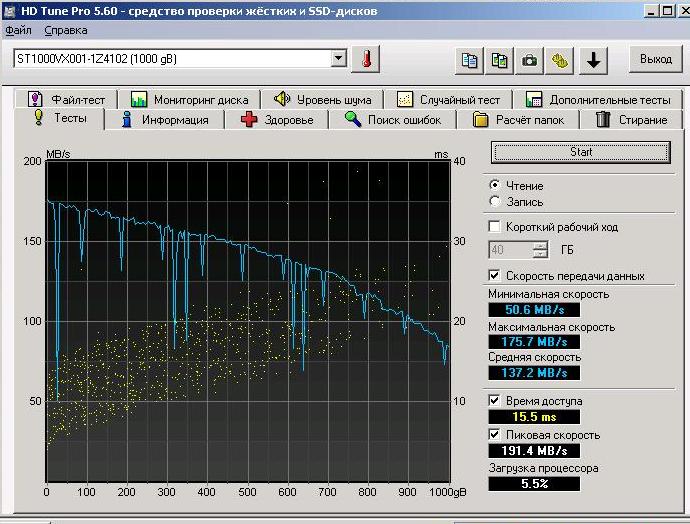Open the Стирание tab
The width and height of the screenshot is (690, 524).
631,120
